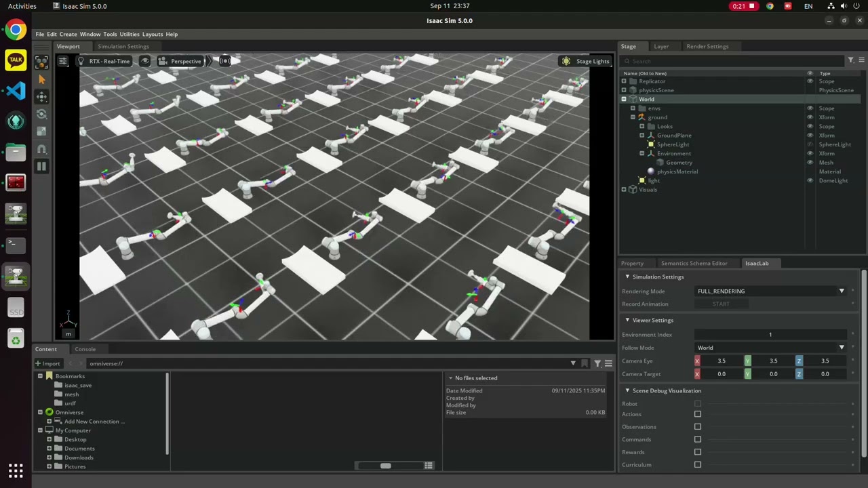The width and height of the screenshot is (868, 488).
Task: Expand the GroundPlane tree node
Action: tap(642, 136)
